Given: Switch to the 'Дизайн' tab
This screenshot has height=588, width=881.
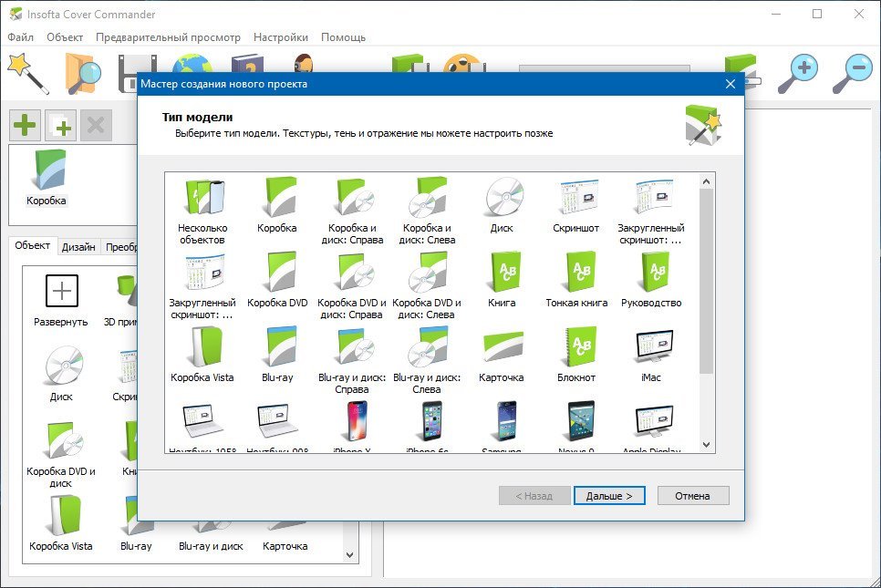Looking at the screenshot, I should point(78,247).
